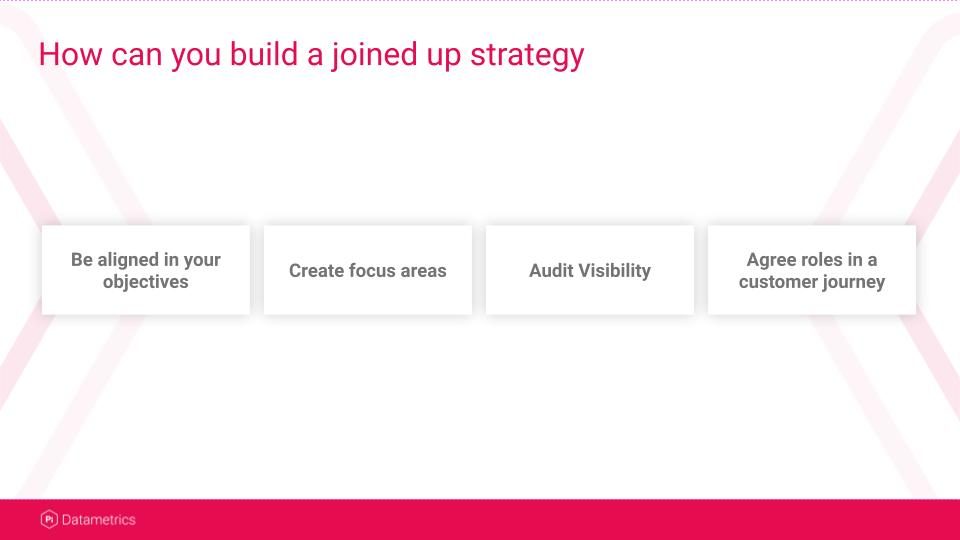Click the word 'strategy' in the title

527,56
